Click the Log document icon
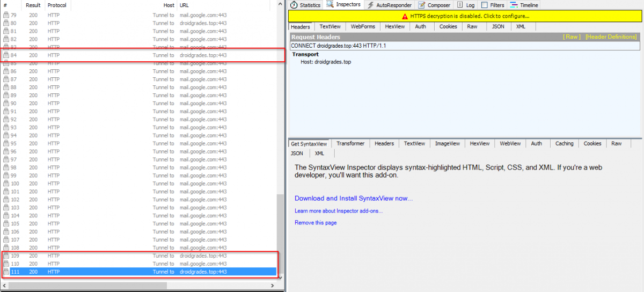The width and height of the screenshot is (644, 292). click(x=460, y=5)
